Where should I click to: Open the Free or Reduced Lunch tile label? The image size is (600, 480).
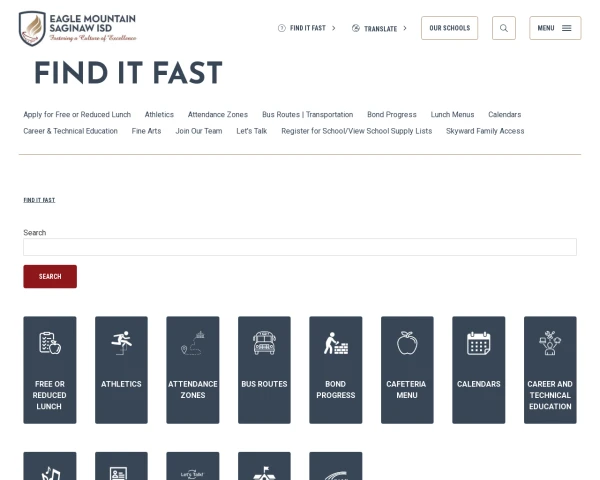(x=50, y=395)
